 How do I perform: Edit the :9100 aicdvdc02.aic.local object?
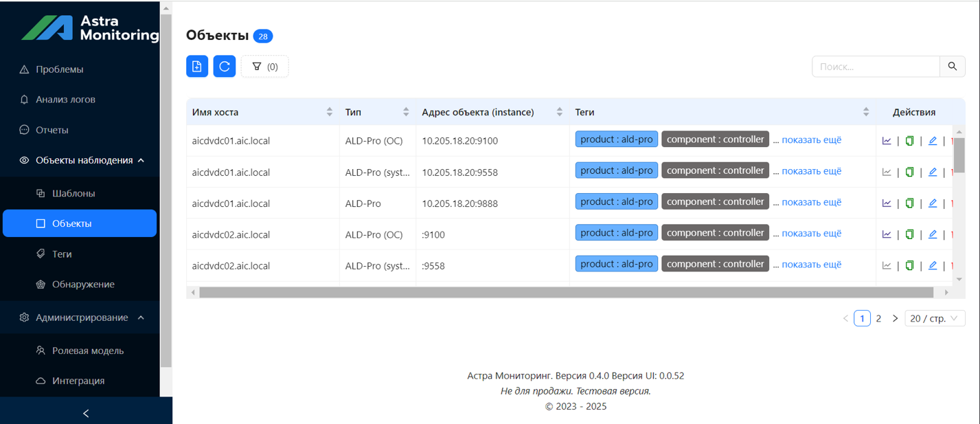[933, 234]
